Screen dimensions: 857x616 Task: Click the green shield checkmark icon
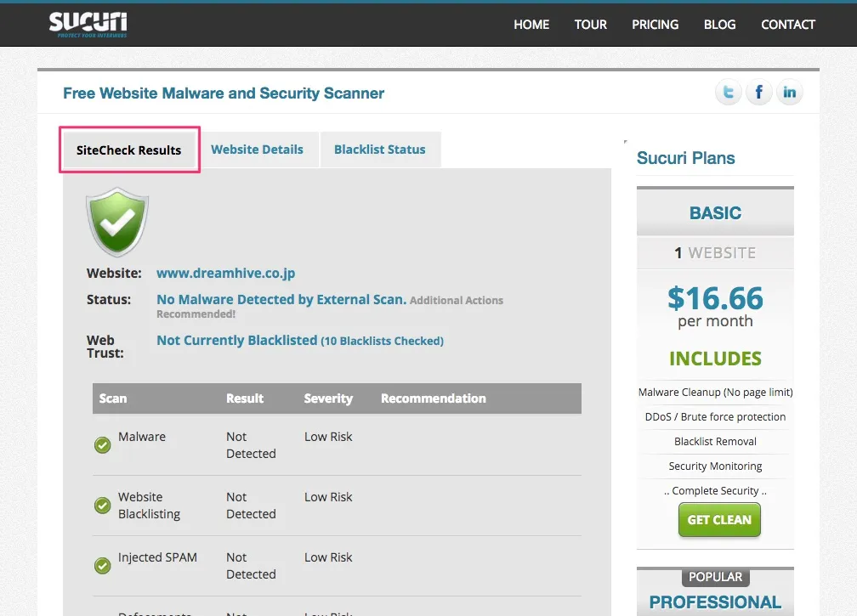coord(117,222)
